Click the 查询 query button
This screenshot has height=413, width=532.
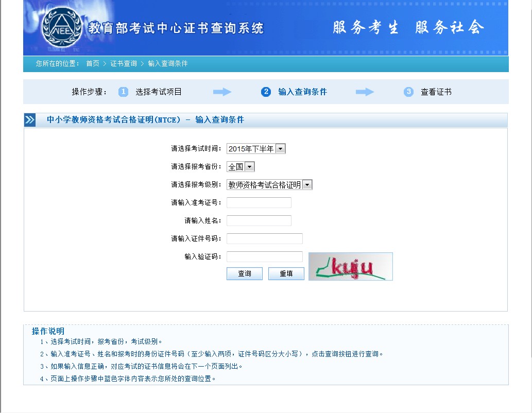[x=244, y=273]
